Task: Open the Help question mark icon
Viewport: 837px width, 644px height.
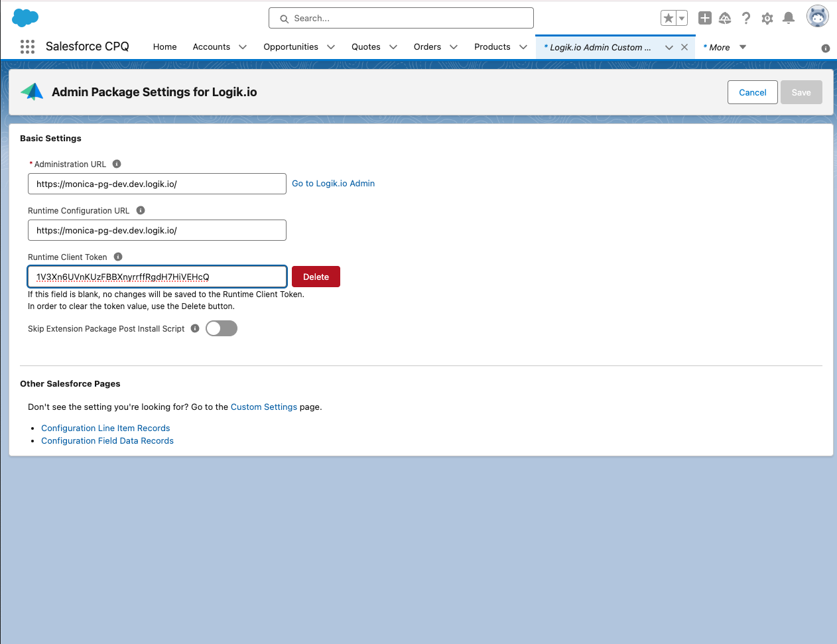Action: coord(746,18)
